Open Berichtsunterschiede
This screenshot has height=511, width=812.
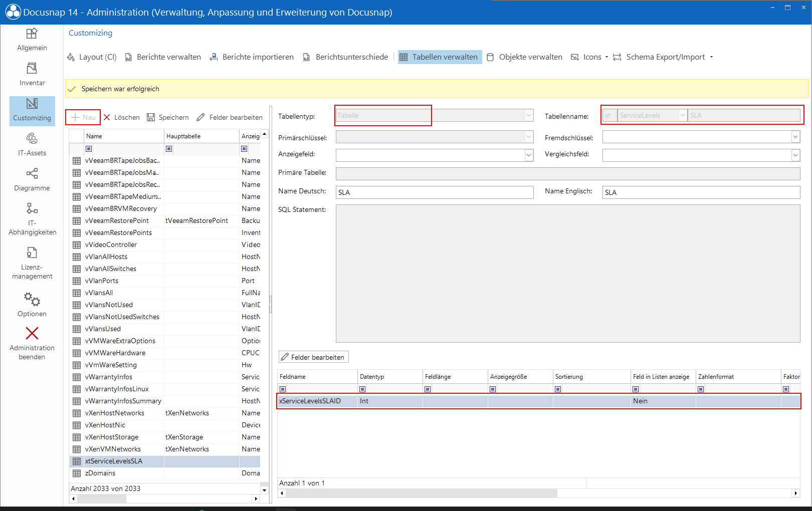tap(345, 57)
